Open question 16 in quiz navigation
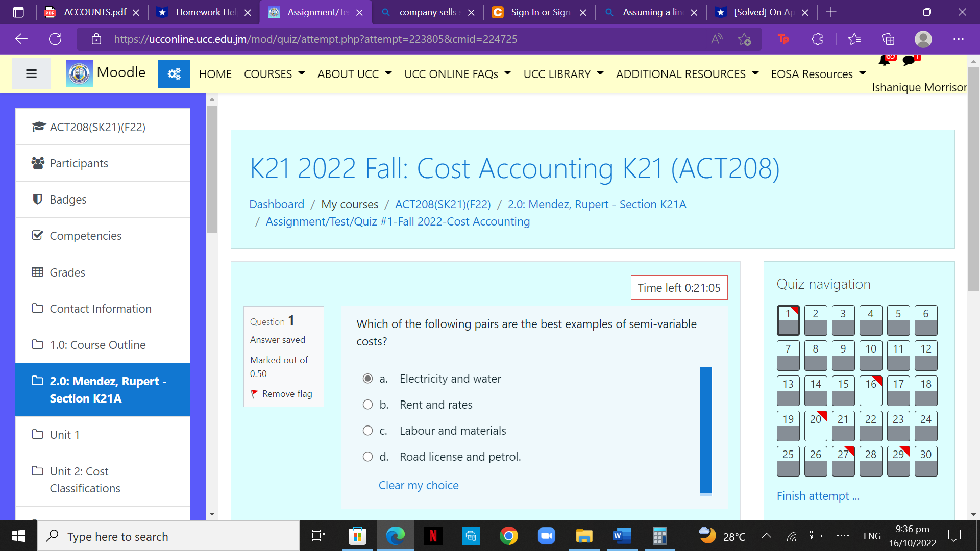This screenshot has height=551, width=980. pos(871,391)
